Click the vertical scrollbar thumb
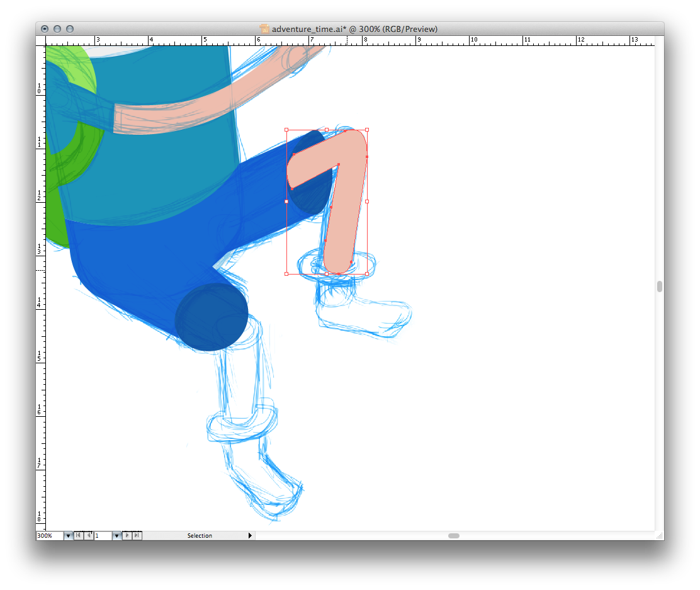Screen dimensions: 700x590 tap(659, 286)
